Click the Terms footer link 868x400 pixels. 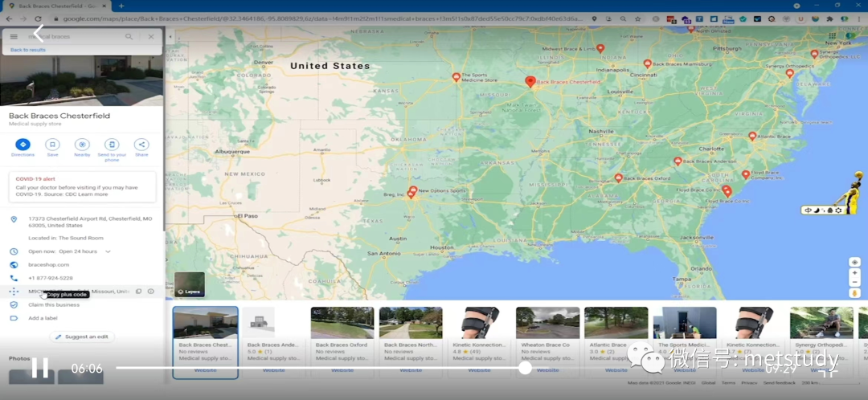[728, 383]
